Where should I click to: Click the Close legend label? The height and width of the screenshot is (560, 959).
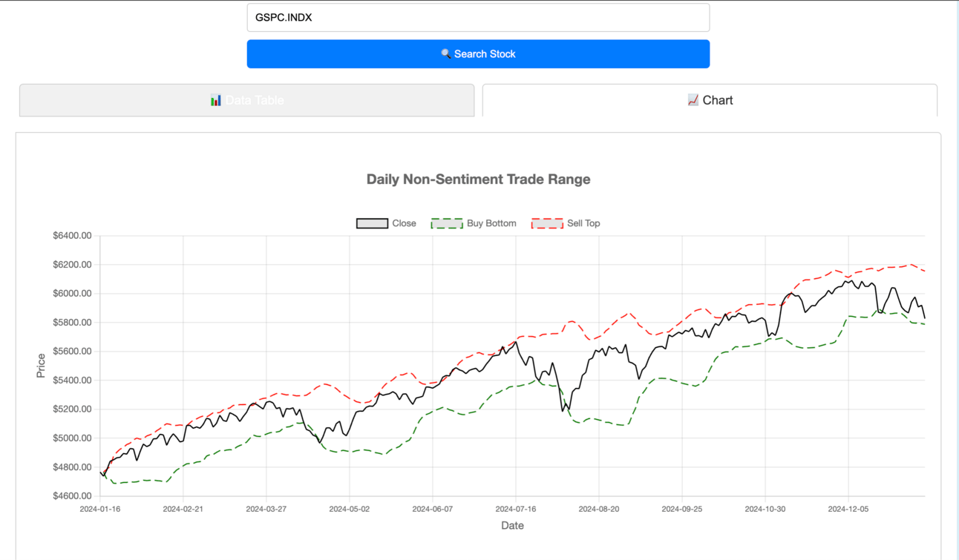tap(404, 223)
